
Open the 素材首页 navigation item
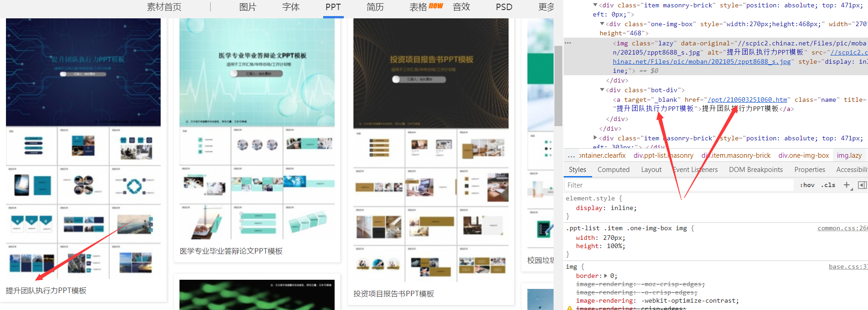point(164,7)
